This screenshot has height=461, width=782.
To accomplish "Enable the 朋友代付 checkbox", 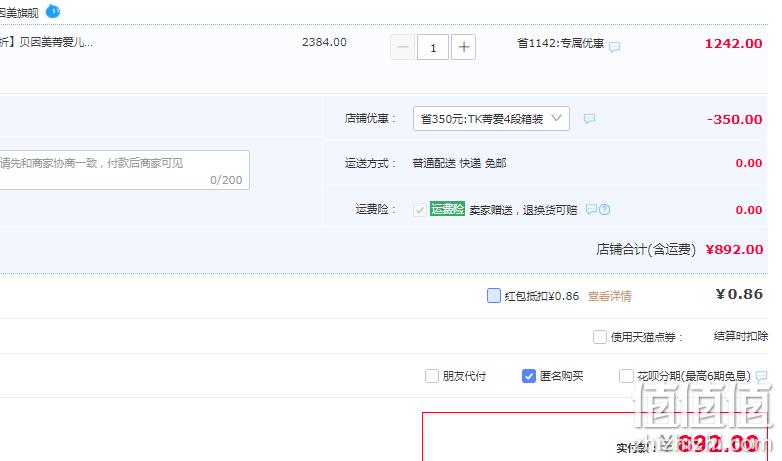I will [x=432, y=376].
